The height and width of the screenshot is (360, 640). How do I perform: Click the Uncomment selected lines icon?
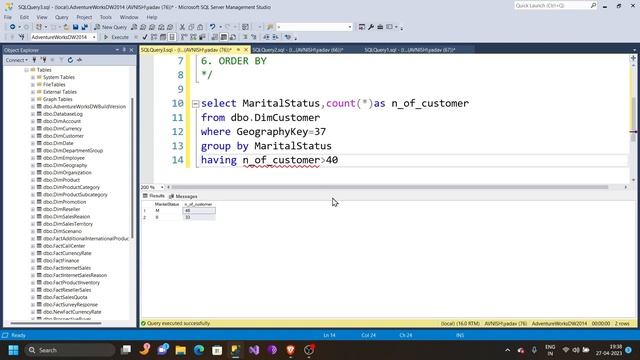253,37
